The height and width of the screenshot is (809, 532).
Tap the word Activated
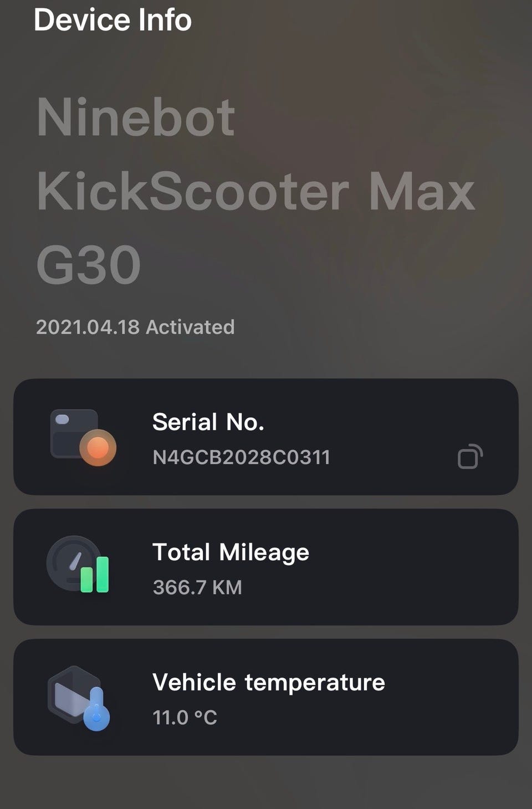click(190, 327)
